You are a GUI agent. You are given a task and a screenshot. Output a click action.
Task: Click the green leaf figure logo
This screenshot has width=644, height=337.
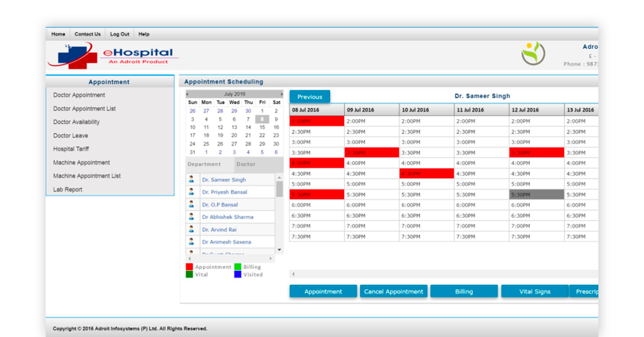[533, 54]
